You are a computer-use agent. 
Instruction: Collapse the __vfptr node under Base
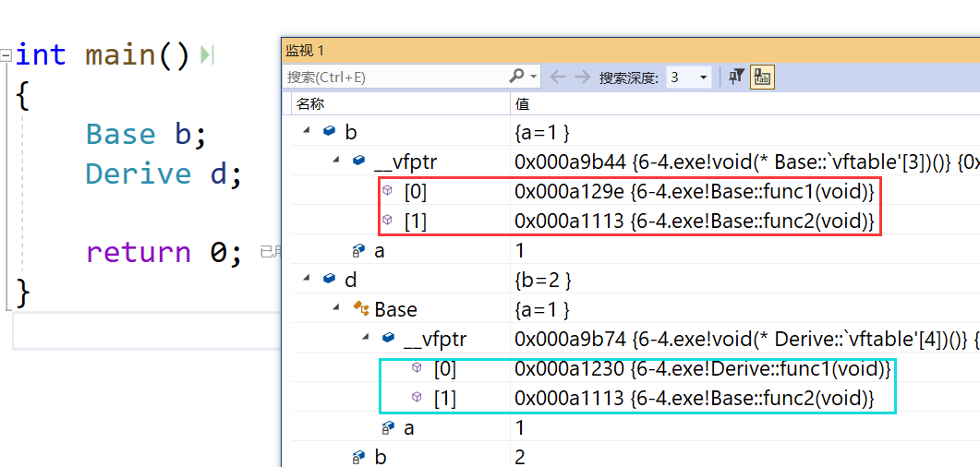click(x=367, y=338)
